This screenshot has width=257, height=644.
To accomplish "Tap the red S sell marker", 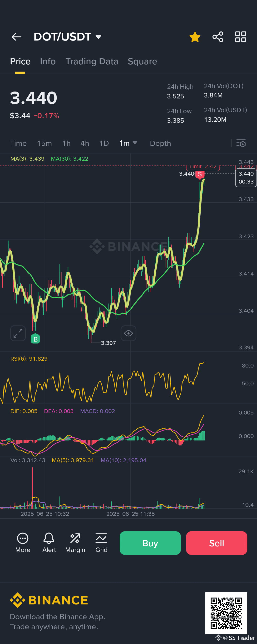I will coord(200,174).
